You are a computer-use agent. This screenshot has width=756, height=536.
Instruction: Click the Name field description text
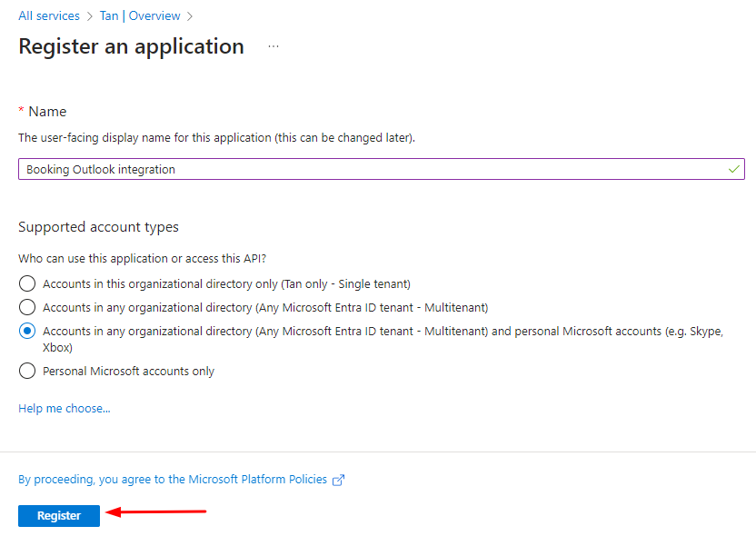(x=216, y=138)
